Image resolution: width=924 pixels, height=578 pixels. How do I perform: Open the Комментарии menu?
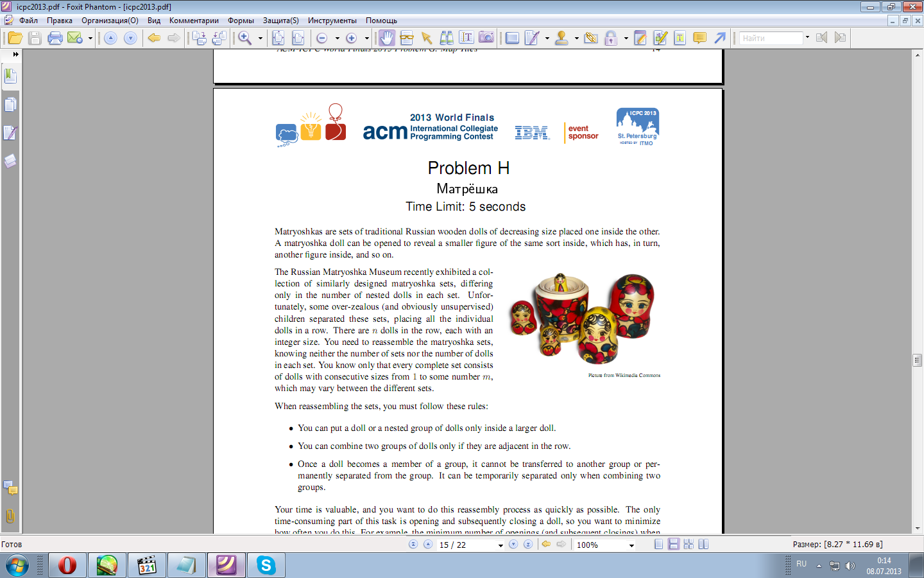point(194,21)
